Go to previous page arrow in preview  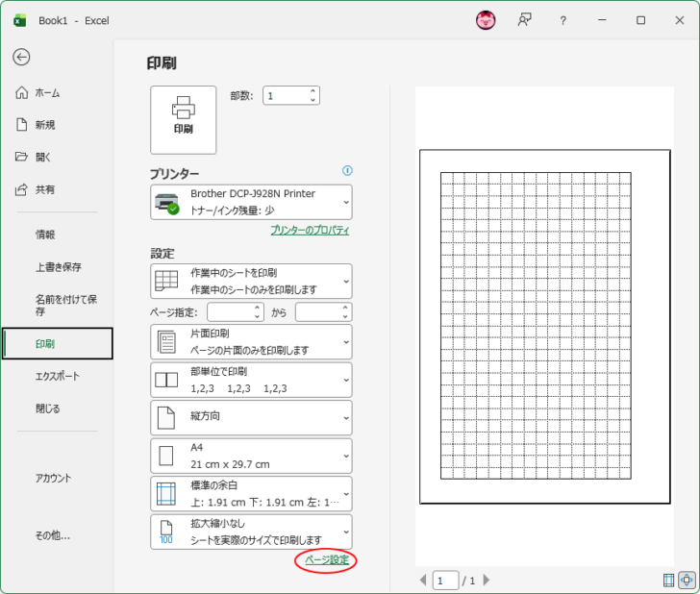point(422,580)
